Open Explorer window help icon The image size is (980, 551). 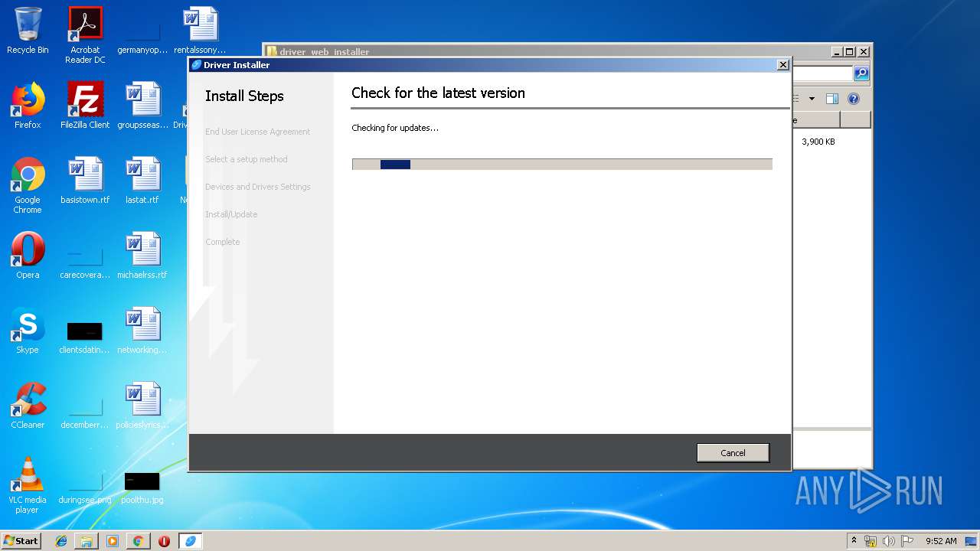pyautogui.click(x=854, y=99)
